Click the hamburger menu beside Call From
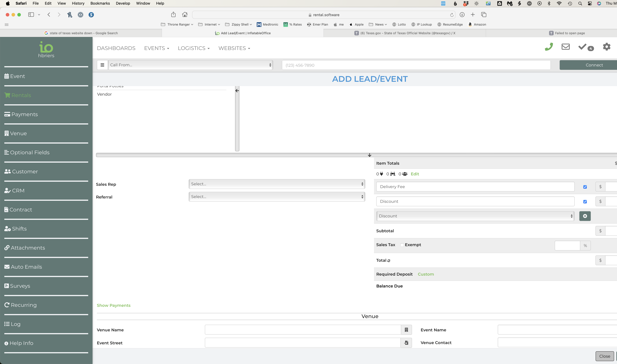The width and height of the screenshot is (617, 364). pos(102,65)
